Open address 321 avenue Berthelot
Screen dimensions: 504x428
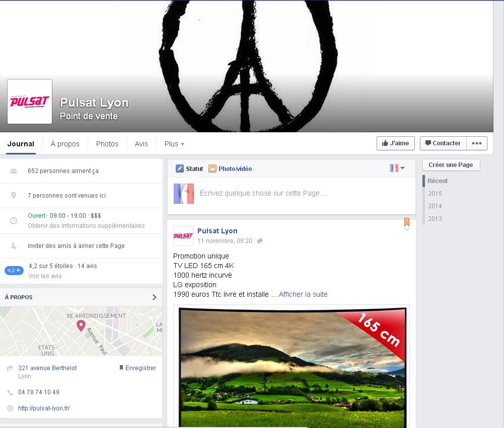click(47, 368)
